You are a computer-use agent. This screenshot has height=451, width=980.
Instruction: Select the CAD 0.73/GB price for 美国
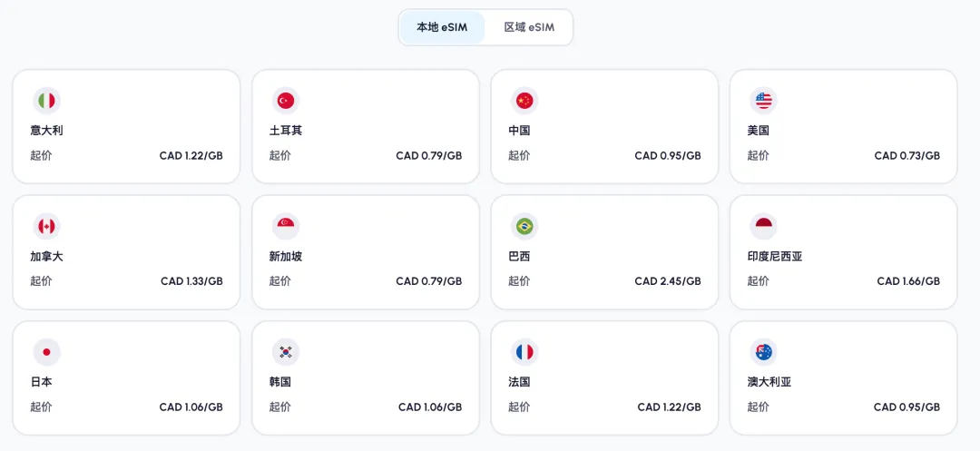906,156
